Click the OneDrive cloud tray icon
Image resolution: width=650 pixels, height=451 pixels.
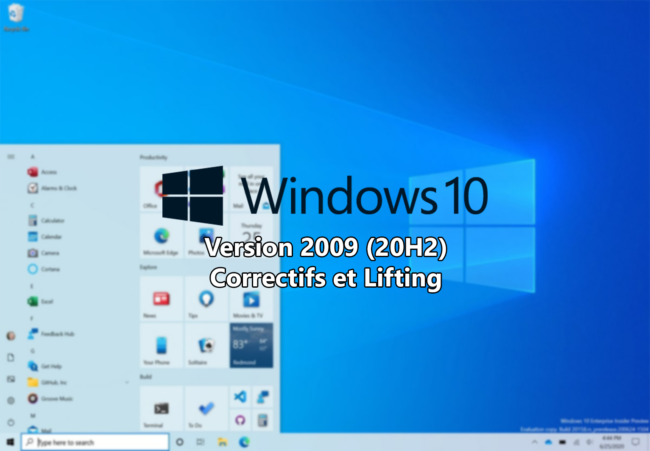[x=548, y=442]
